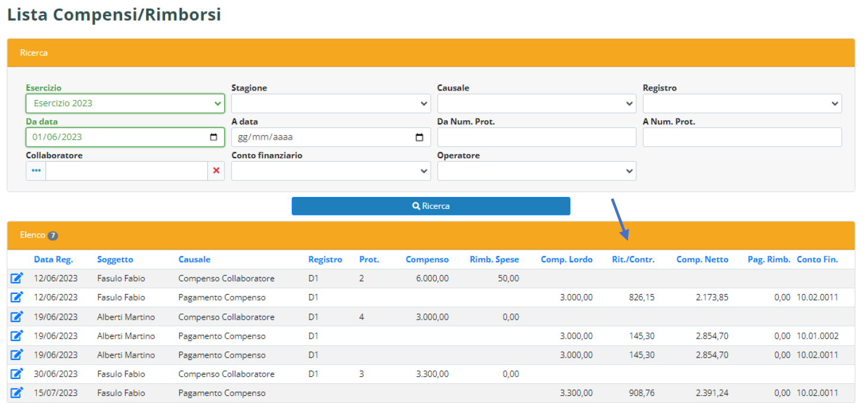
Task: Open the Stagione dropdown
Action: point(331,104)
